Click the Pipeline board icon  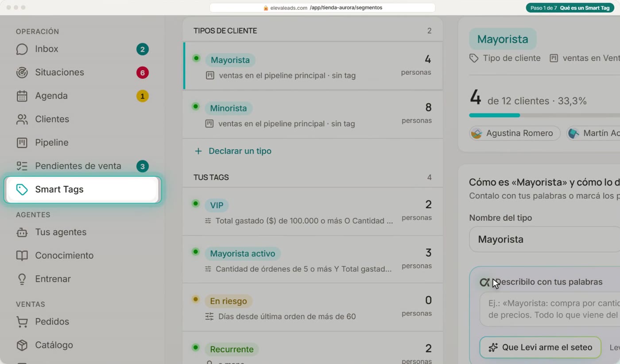tap(22, 143)
